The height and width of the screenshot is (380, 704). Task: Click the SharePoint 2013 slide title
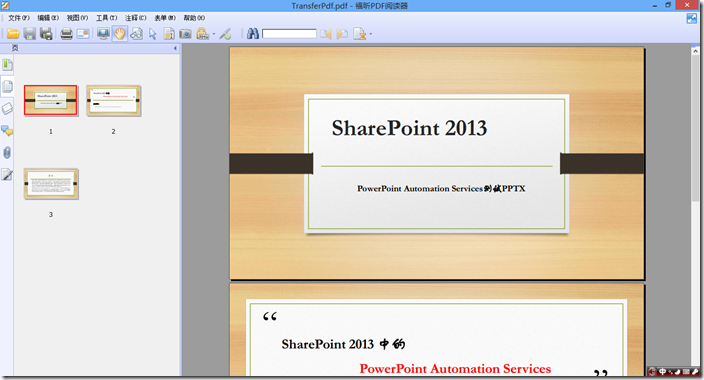[x=409, y=128]
